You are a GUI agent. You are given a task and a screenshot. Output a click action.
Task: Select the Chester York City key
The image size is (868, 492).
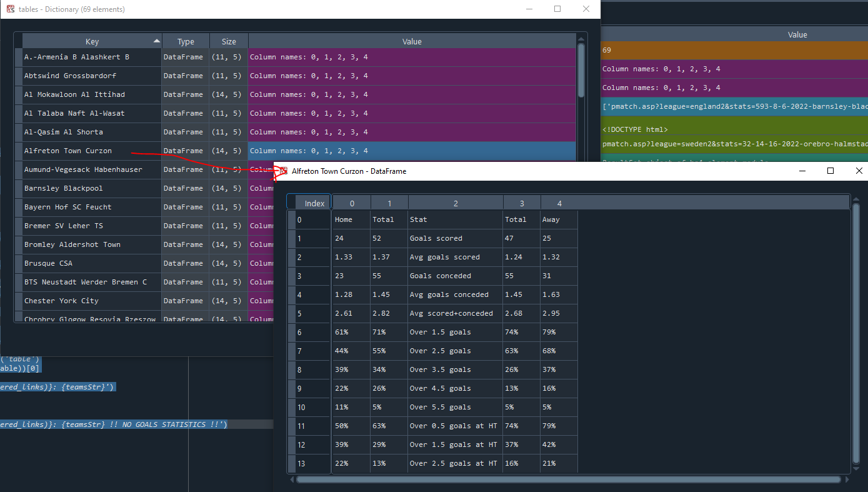pos(92,301)
